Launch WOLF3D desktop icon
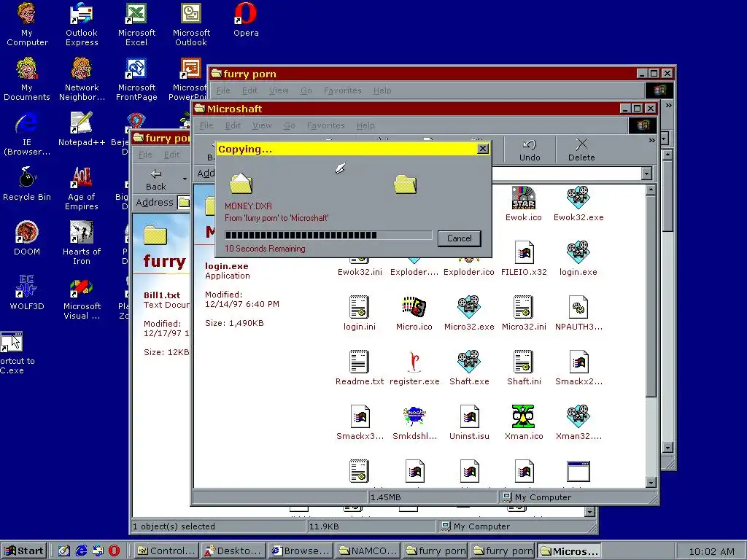Screen dimensions: 747x560 click(x=27, y=293)
